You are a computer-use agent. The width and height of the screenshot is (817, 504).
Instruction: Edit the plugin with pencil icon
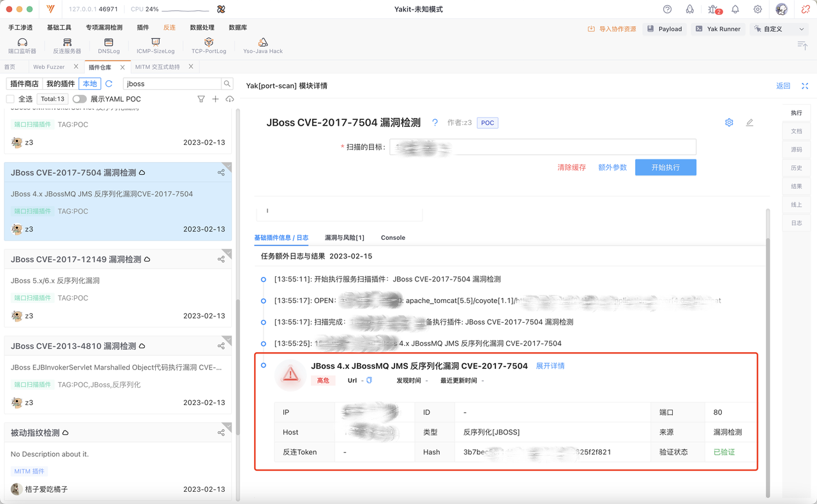(749, 122)
